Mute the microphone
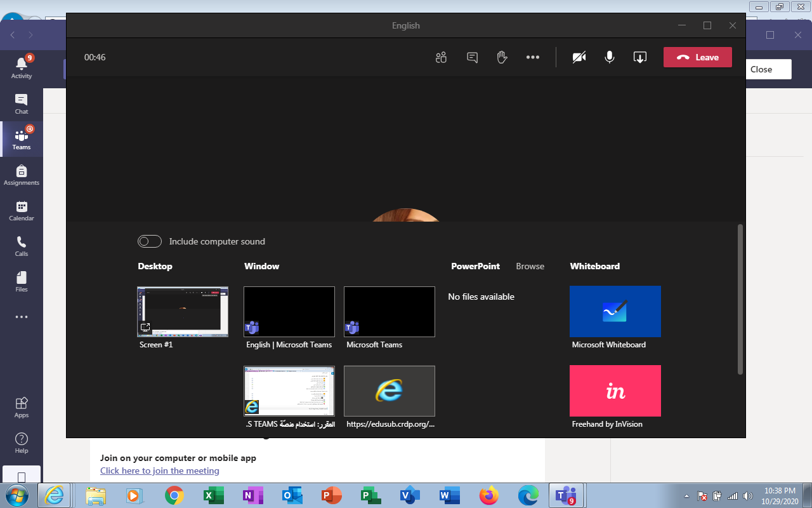The image size is (812, 508). pos(610,57)
